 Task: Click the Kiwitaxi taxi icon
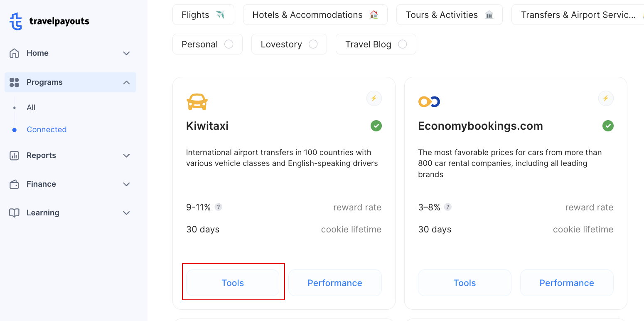coord(197,101)
